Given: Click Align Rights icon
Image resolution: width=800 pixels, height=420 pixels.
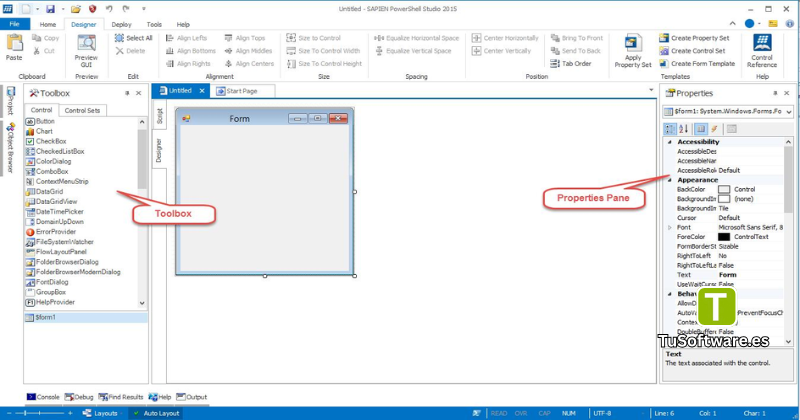Looking at the screenshot, I should 170,63.
